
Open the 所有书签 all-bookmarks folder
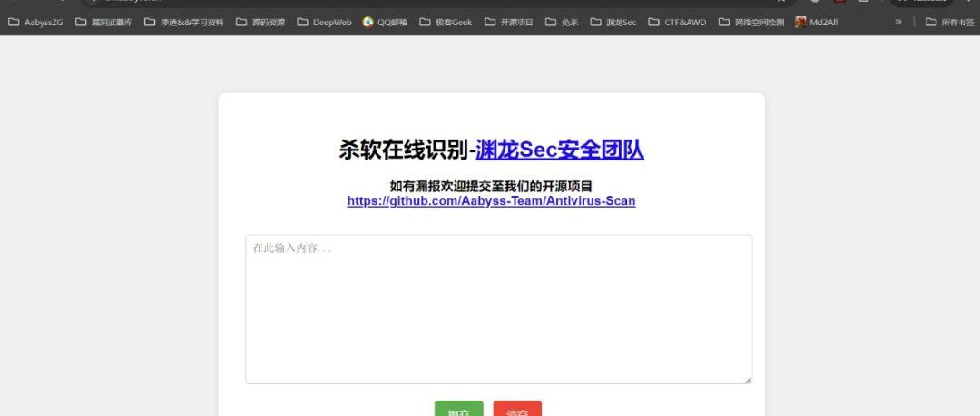pos(949,22)
